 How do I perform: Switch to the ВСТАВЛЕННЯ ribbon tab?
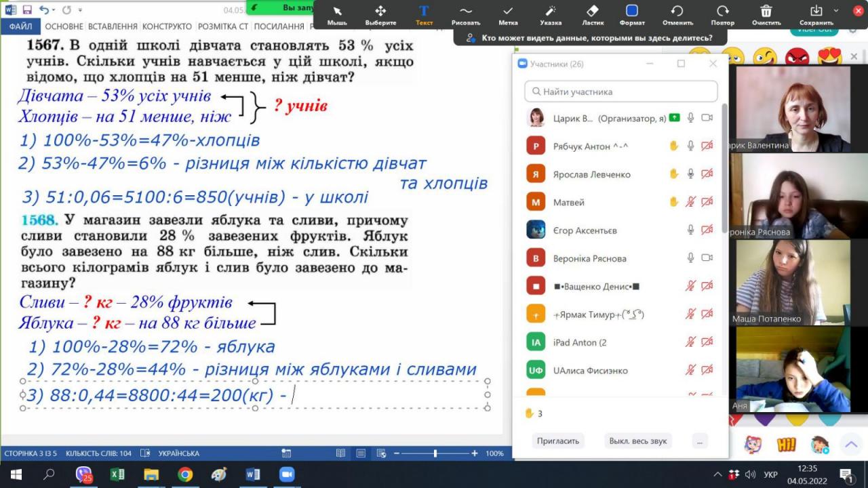(113, 26)
